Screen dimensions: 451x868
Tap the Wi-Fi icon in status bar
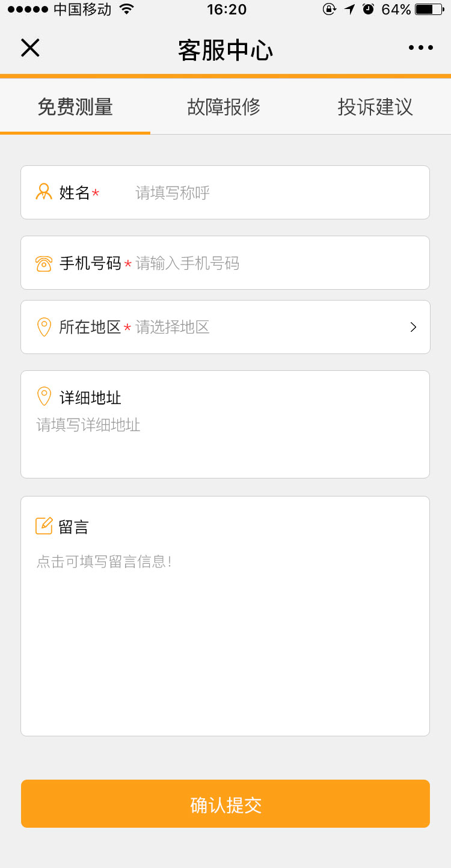[x=126, y=9]
